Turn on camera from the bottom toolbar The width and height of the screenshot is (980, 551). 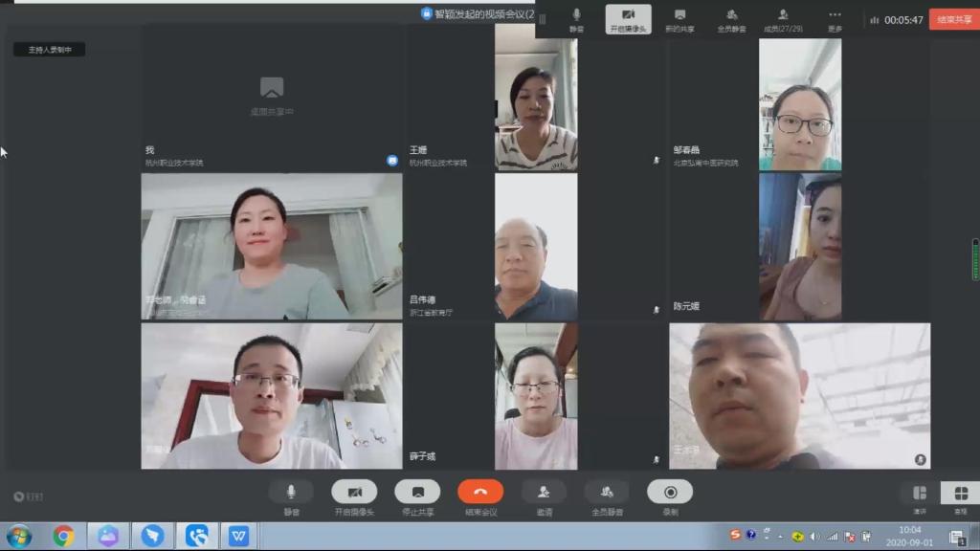(354, 492)
